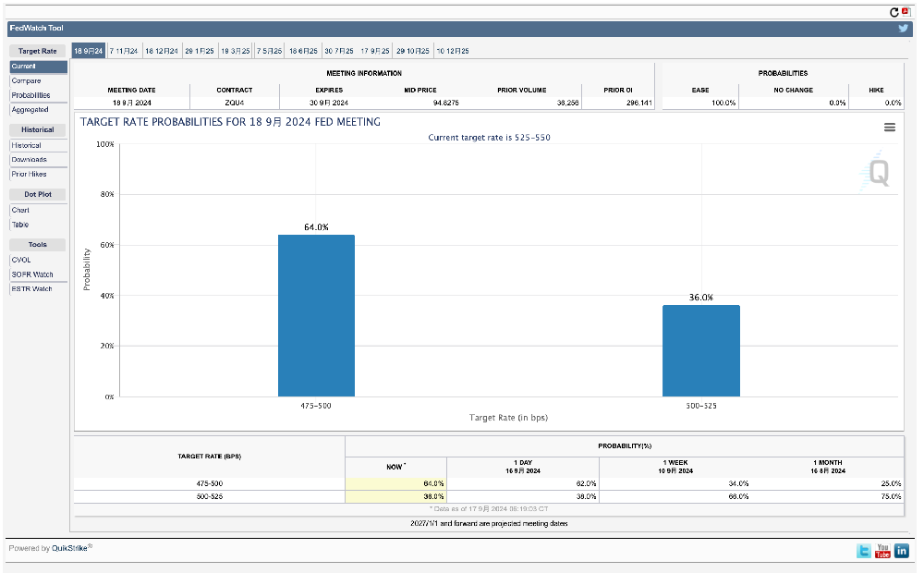The image size is (924, 573).
Task: Open the footer LinkedIn icon
Action: click(901, 551)
